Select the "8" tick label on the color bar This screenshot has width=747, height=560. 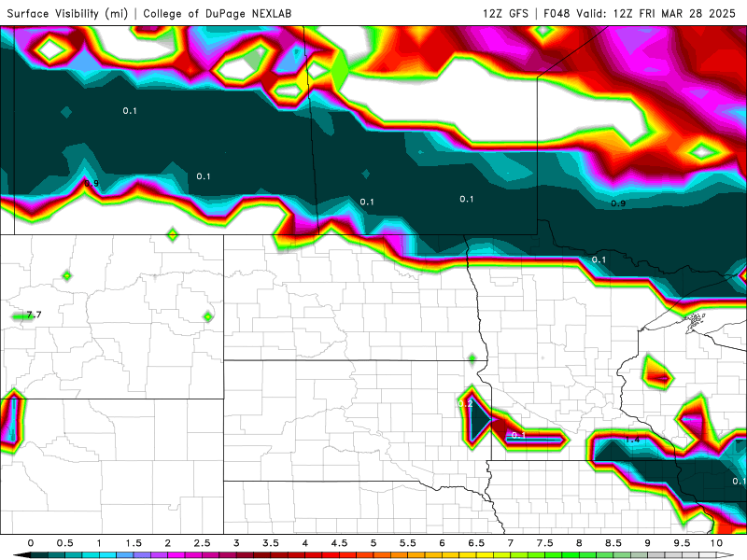579,543
